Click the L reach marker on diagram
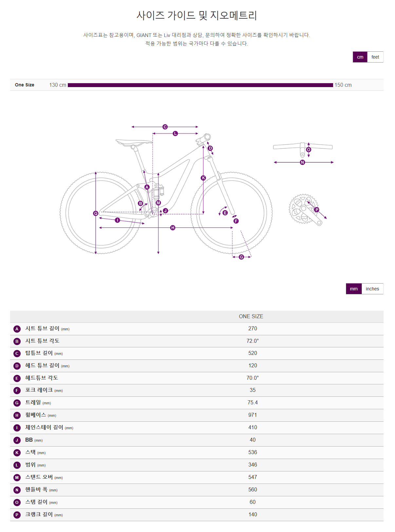The image size is (395, 532). click(175, 134)
